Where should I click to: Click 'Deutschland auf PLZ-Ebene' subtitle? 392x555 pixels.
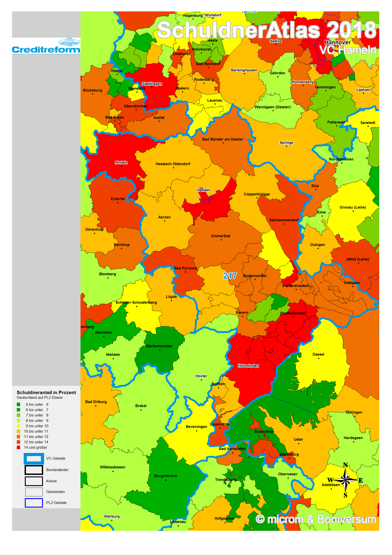[x=40, y=398]
